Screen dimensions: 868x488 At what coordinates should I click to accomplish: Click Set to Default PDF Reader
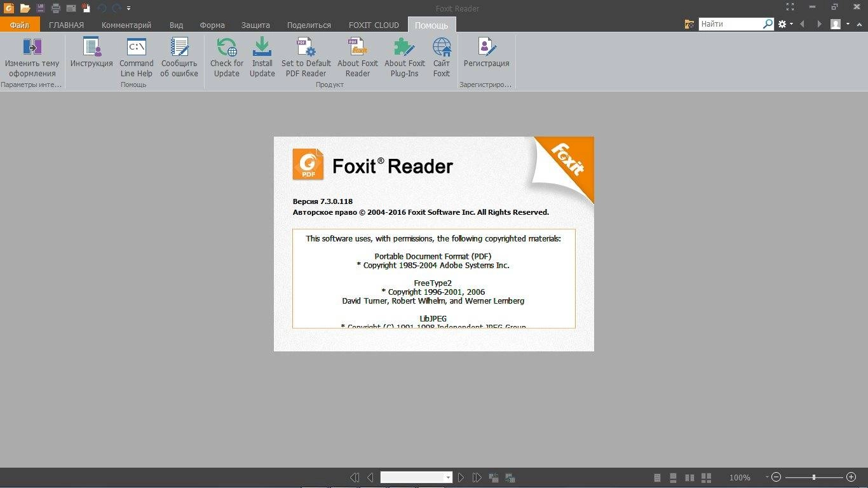pos(306,57)
